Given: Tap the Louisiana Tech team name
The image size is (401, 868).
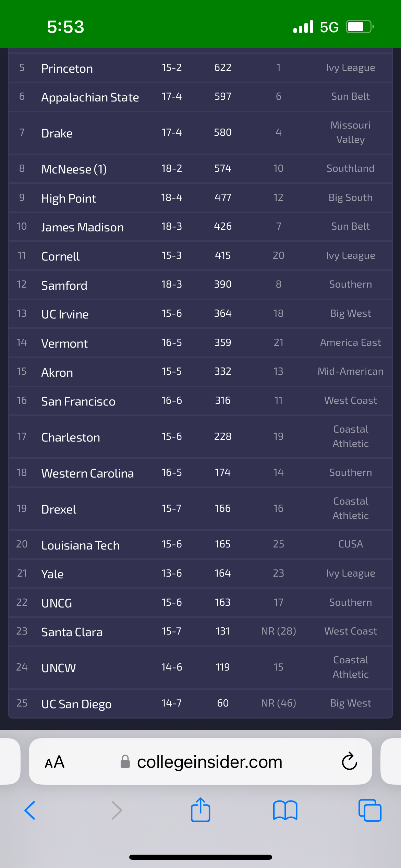Looking at the screenshot, I should click(81, 545).
